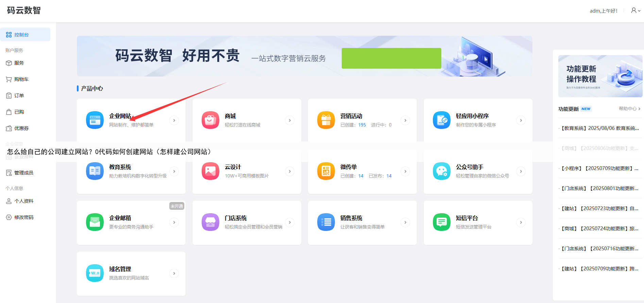The image size is (644, 303).
Task: Go to 修改密码 in sidebar
Action: pos(23,217)
